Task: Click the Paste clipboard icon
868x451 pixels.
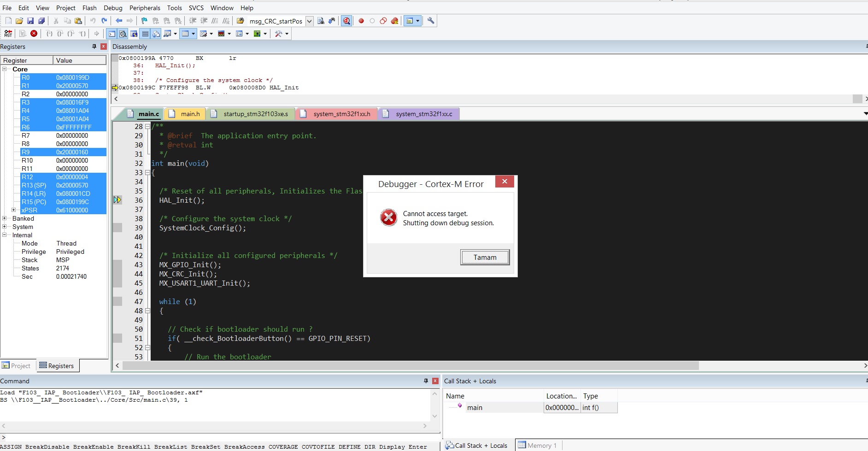Action: [78, 21]
